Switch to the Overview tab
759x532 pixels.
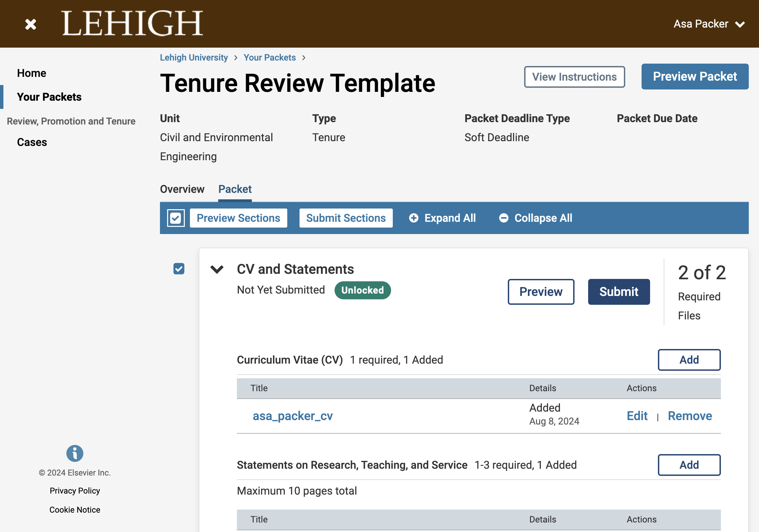[182, 189]
